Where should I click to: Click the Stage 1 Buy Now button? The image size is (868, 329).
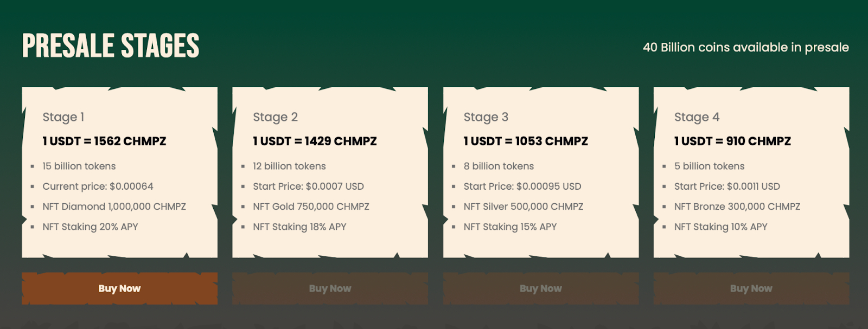(119, 288)
